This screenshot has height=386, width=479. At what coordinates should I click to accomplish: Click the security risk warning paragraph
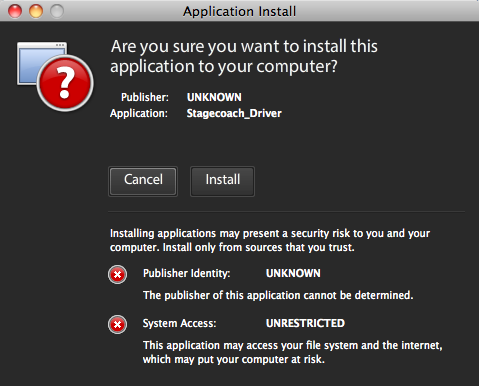click(270, 240)
